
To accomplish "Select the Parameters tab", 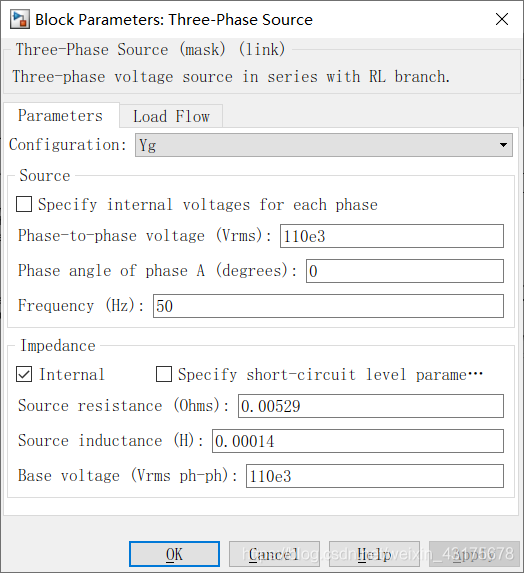I will [61, 115].
